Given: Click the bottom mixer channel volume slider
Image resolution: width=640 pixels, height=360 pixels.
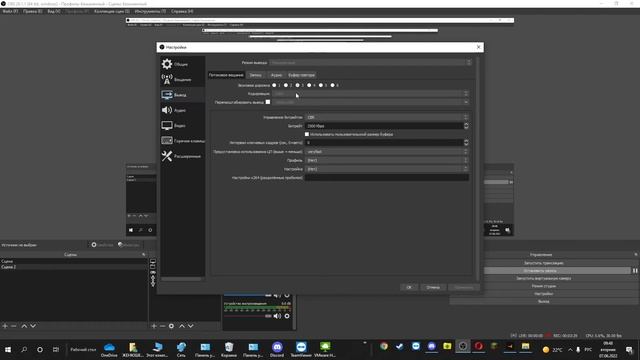Looking at the screenshot, I should click(247, 316).
